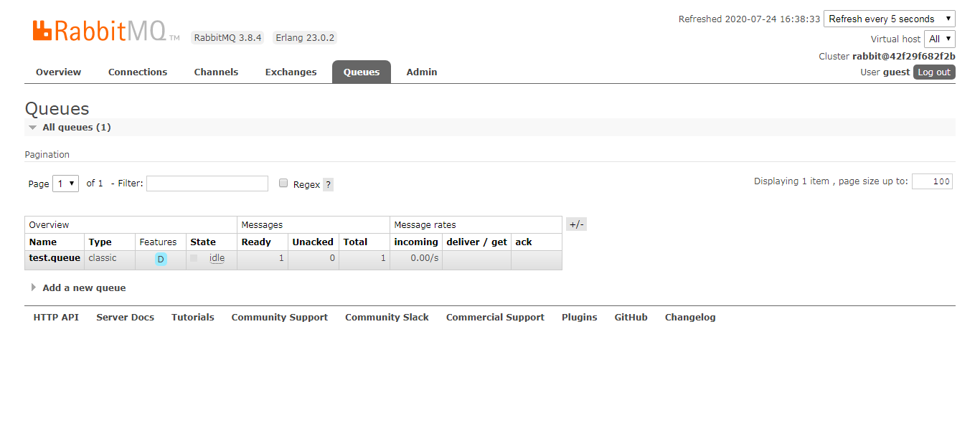Click the guest user name
The width and height of the screenshot is (980, 428).
896,72
